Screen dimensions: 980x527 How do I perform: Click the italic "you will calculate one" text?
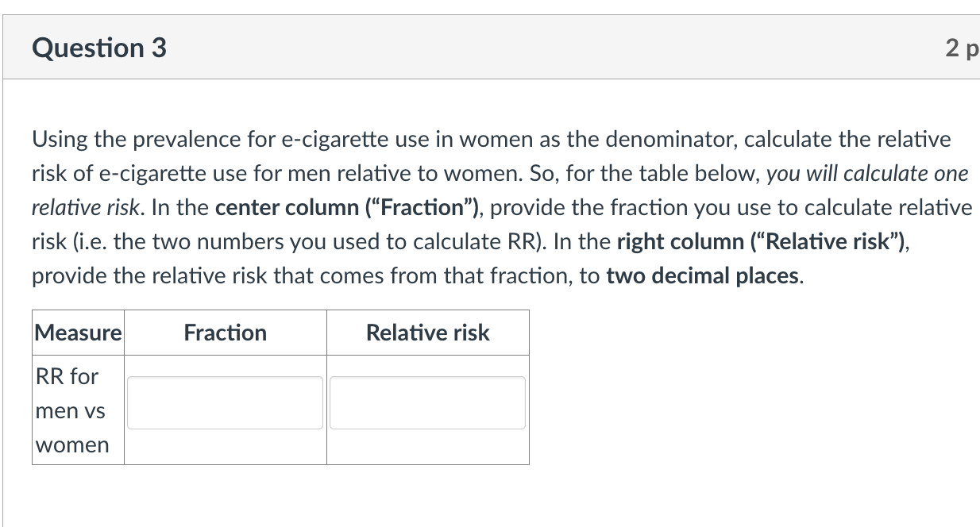[867, 174]
